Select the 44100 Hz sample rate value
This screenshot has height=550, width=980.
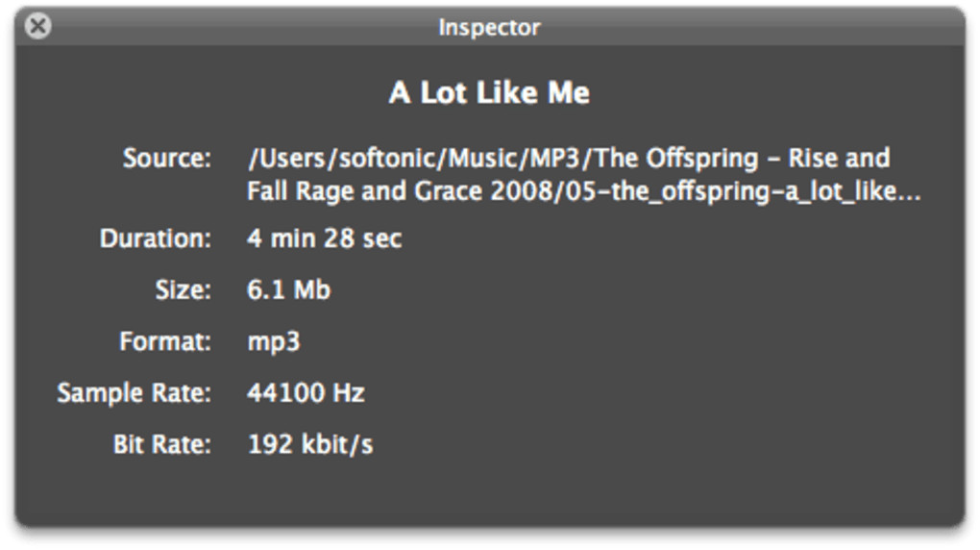306,393
